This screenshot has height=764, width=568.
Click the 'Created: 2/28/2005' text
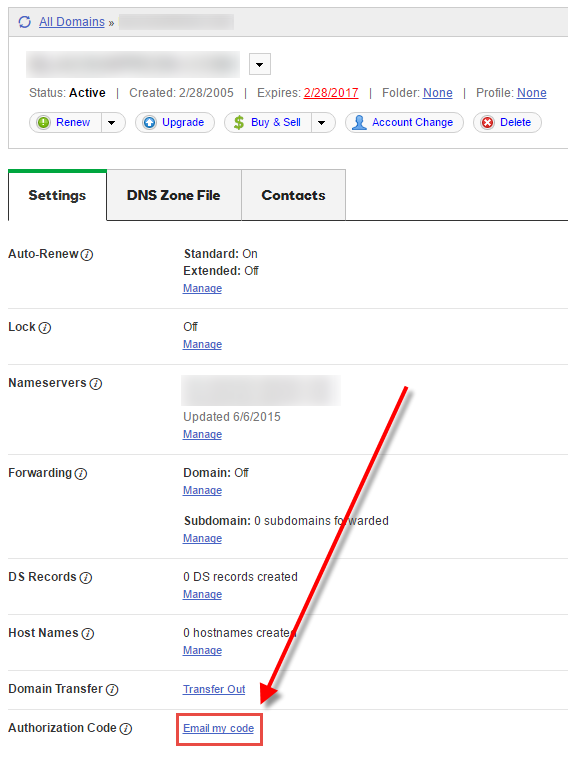181,93
